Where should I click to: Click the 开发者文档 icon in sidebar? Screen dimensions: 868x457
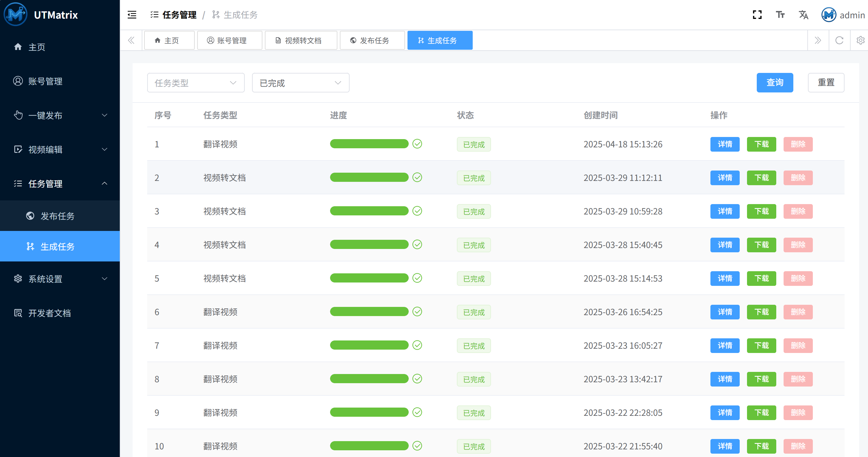pyautogui.click(x=18, y=313)
